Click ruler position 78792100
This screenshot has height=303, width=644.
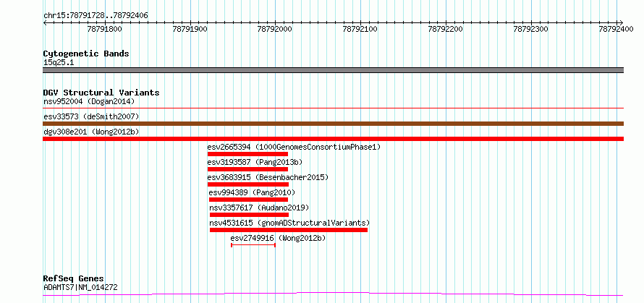pyautogui.click(x=360, y=29)
